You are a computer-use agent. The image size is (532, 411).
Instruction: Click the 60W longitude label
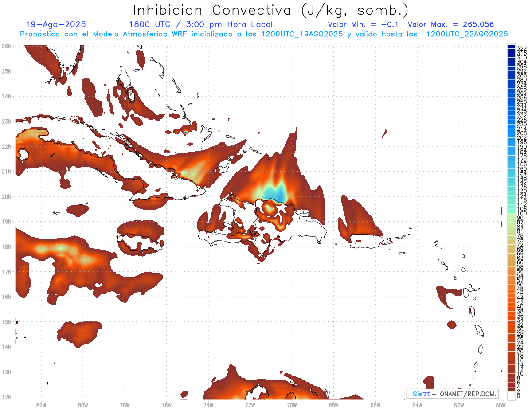(x=501, y=405)
